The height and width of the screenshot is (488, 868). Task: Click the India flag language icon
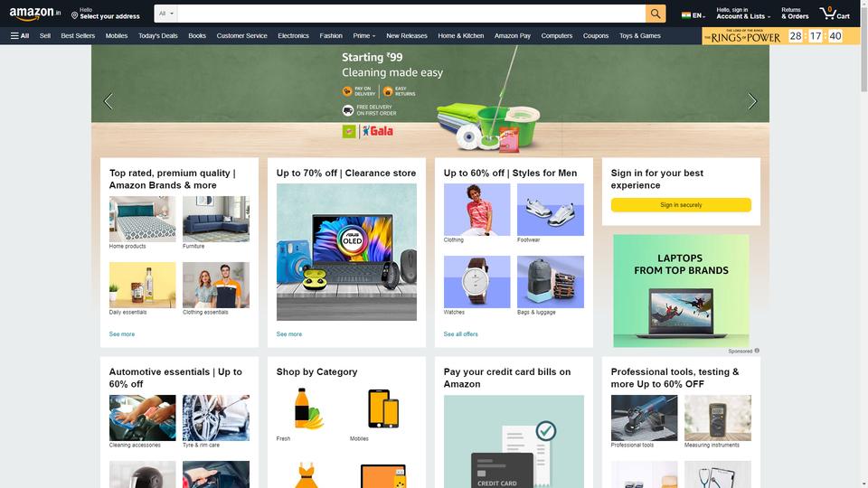click(686, 15)
